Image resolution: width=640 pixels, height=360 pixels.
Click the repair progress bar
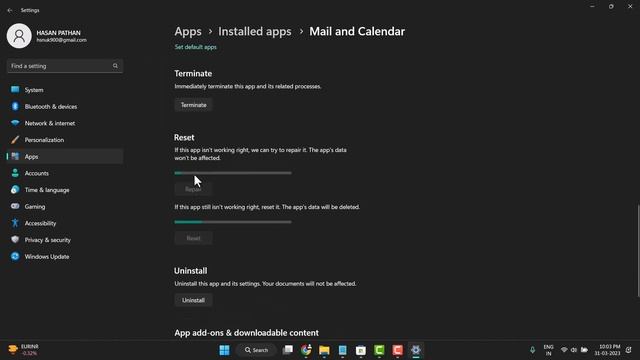click(x=233, y=173)
